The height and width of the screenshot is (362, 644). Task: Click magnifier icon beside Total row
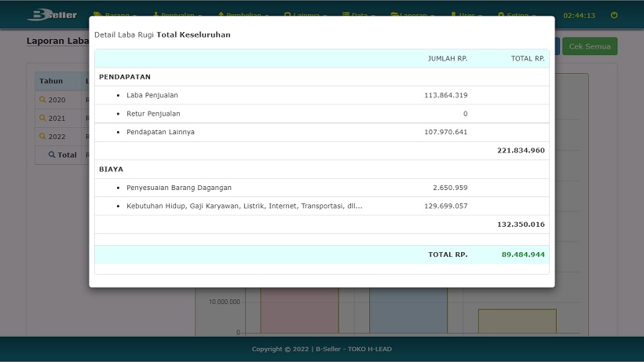click(x=52, y=155)
